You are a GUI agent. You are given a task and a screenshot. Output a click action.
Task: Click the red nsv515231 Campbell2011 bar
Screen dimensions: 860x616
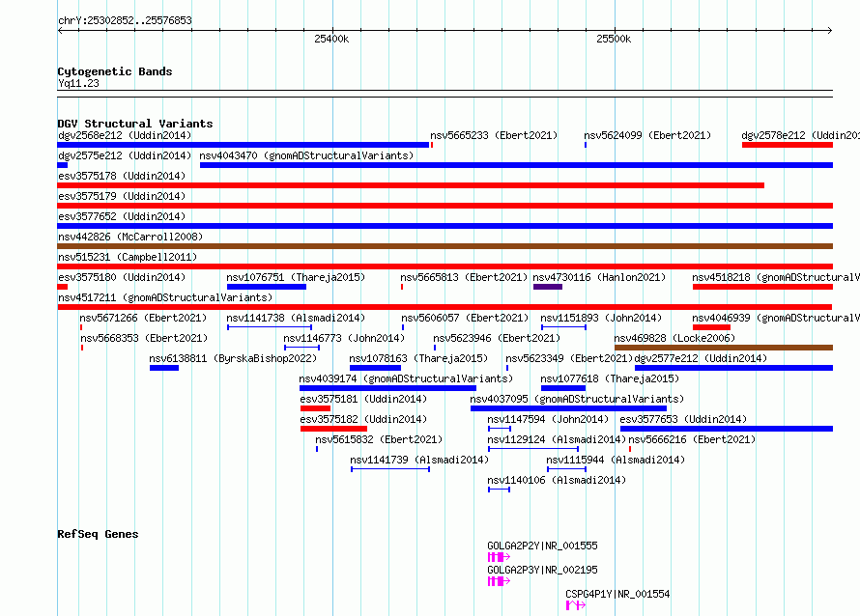point(445,266)
